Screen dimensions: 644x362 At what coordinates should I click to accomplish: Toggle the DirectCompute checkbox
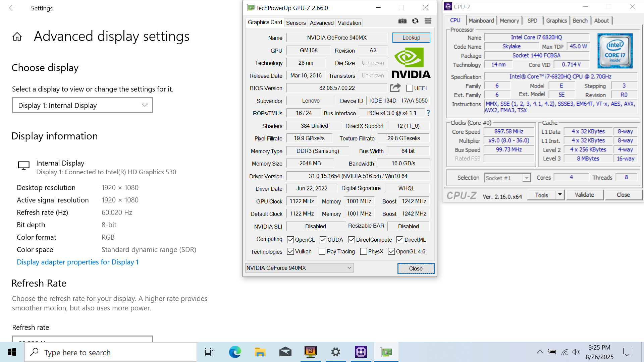click(352, 240)
